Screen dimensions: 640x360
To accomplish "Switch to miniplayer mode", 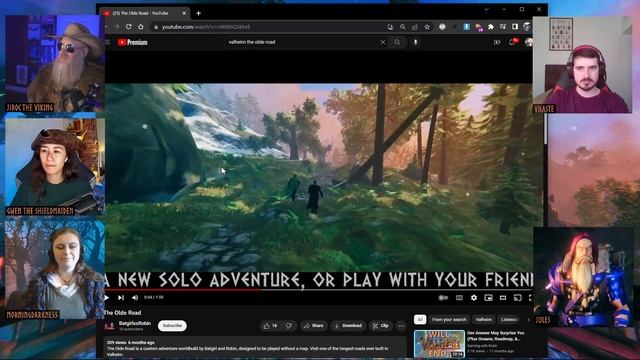I will [x=488, y=298].
